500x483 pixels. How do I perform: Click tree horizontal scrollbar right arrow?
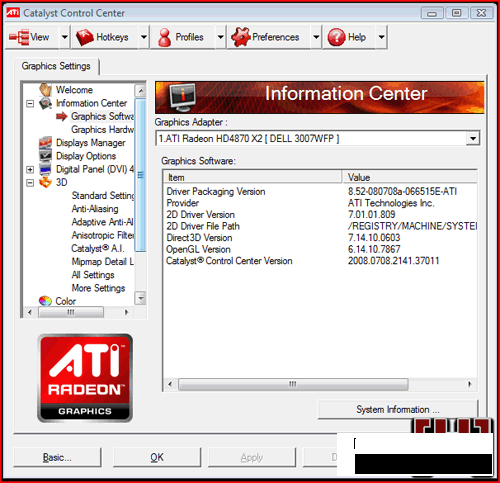pyautogui.click(x=126, y=312)
